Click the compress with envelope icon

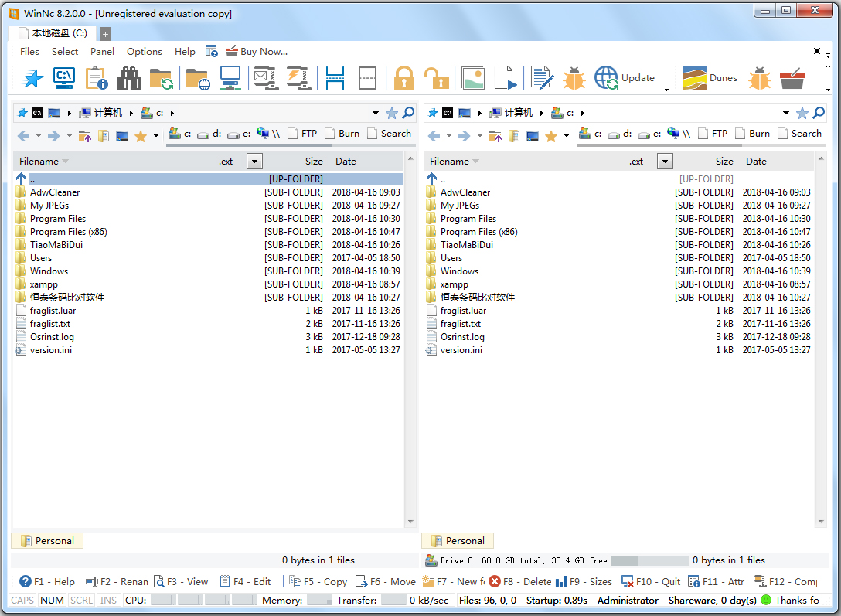[265, 78]
